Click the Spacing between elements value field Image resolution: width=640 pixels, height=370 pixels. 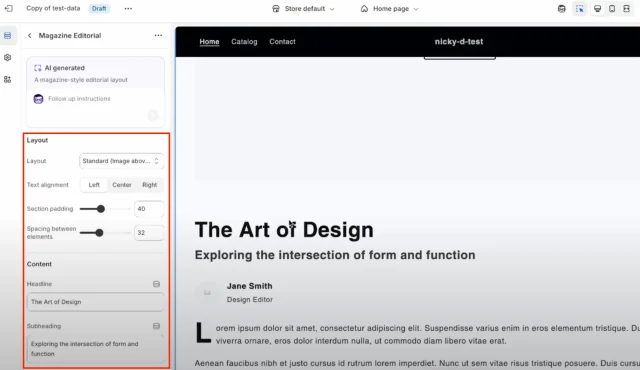[x=149, y=233]
